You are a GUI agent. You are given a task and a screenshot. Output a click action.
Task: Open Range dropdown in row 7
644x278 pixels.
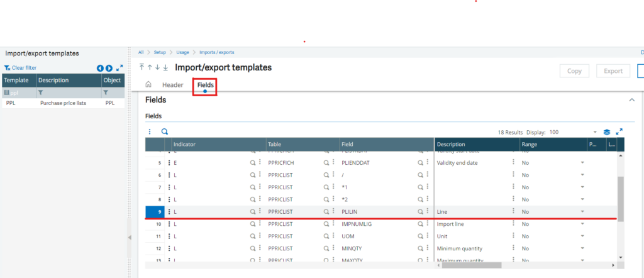(x=582, y=187)
